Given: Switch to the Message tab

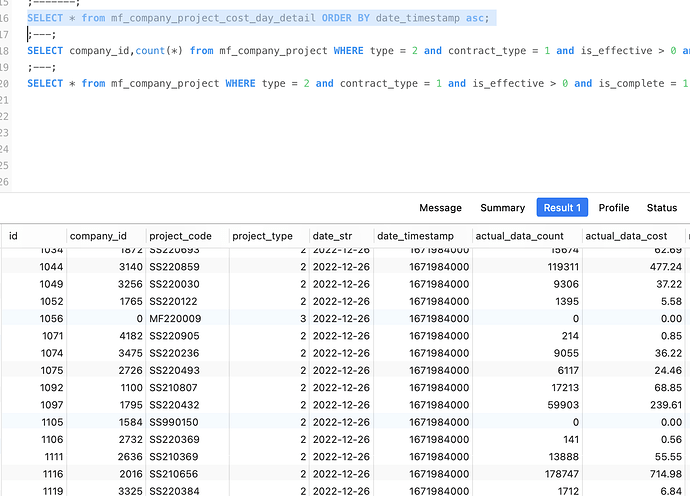Looking at the screenshot, I should pyautogui.click(x=440, y=208).
